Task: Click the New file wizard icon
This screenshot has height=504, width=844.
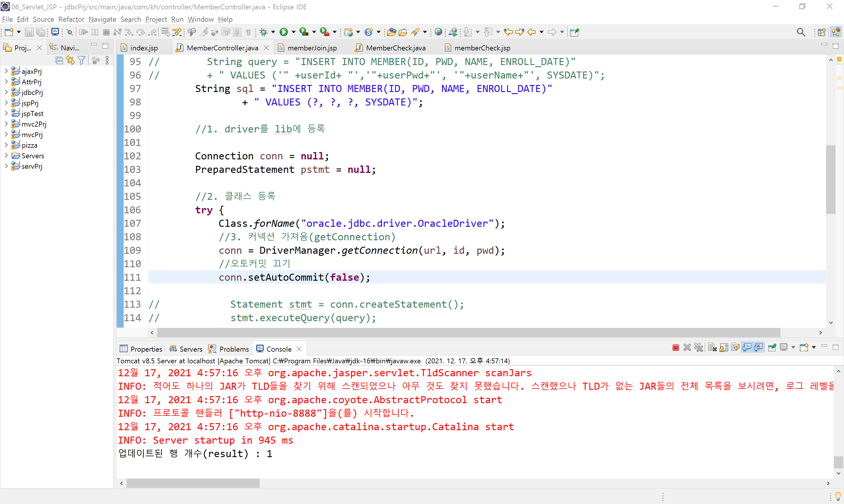Action: pyautogui.click(x=9, y=32)
